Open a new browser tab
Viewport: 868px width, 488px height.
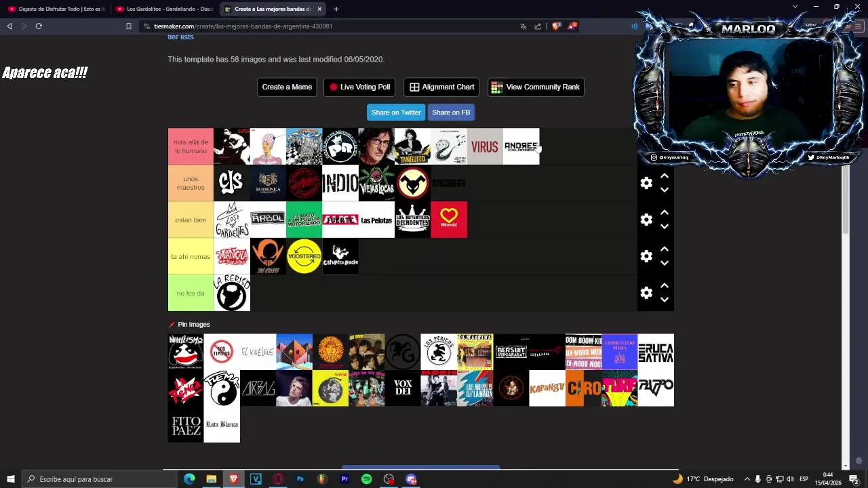[336, 9]
